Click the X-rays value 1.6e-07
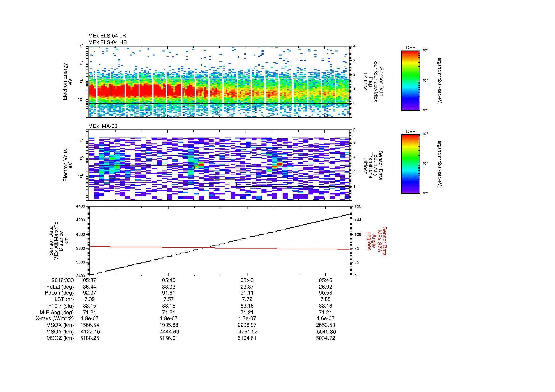 [326, 318]
